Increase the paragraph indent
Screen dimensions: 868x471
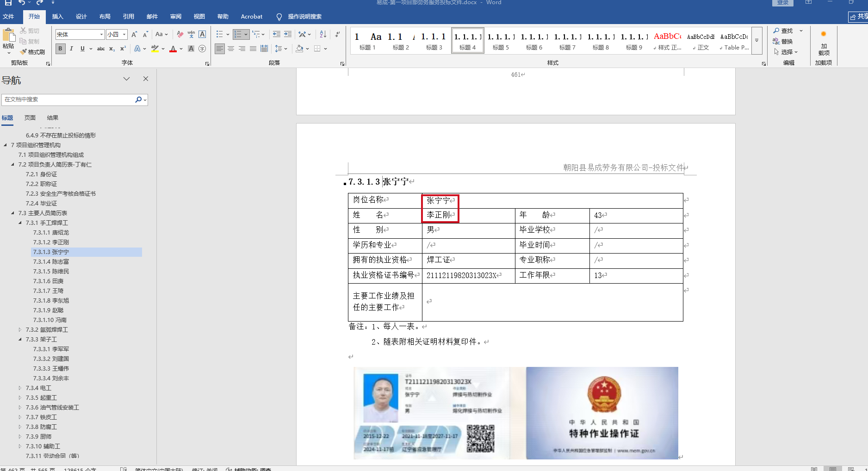pyautogui.click(x=288, y=34)
